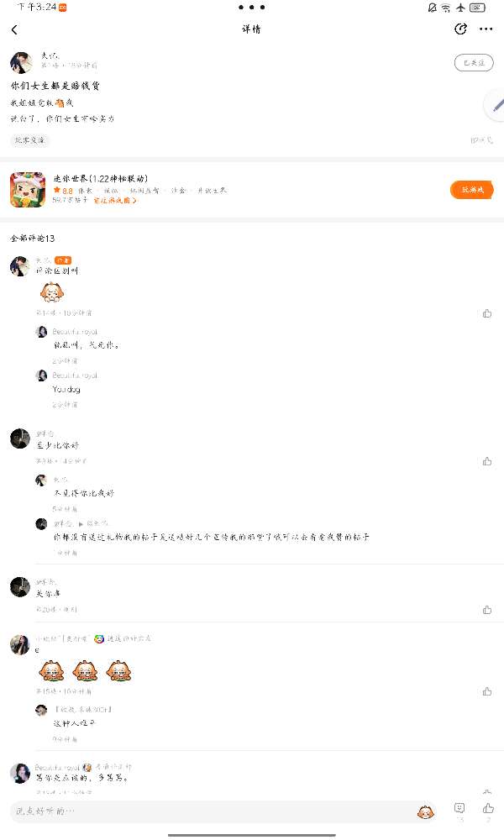Open the post author's avatar
The width and height of the screenshot is (504, 840).
(x=21, y=62)
